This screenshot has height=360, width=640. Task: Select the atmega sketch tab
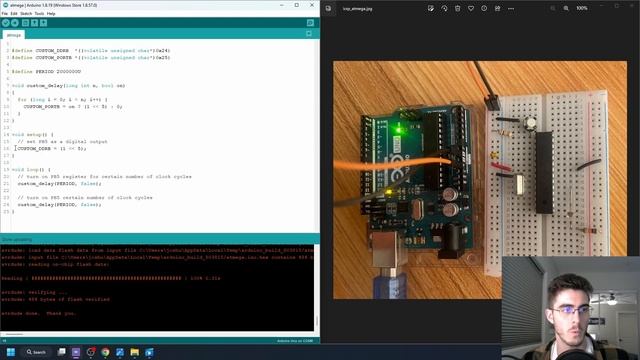tap(13, 35)
